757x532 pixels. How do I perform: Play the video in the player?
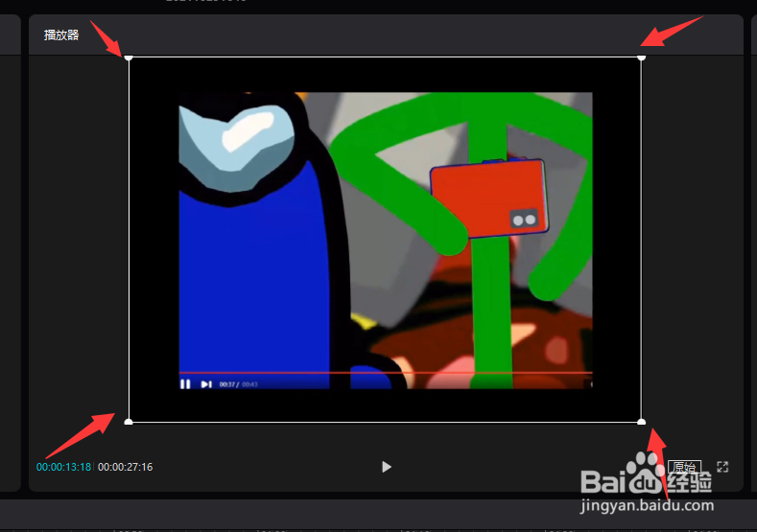click(387, 467)
